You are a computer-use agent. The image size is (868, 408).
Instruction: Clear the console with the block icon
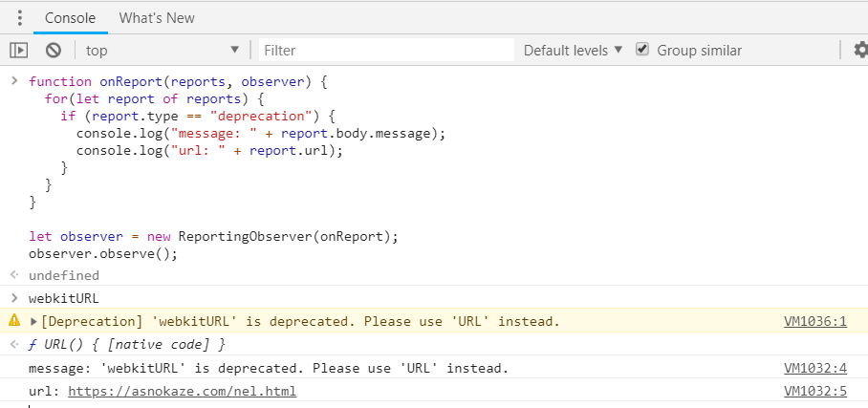tap(54, 50)
